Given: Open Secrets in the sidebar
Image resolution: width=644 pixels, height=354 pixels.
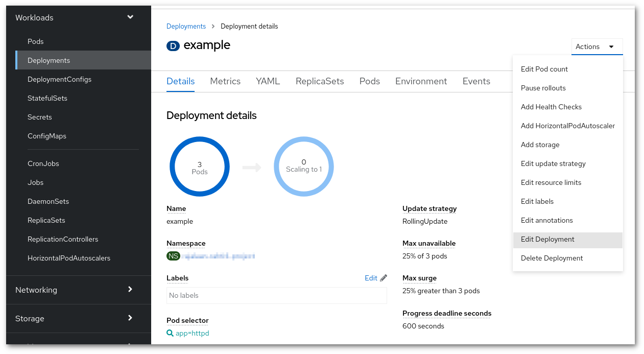Looking at the screenshot, I should 40,117.
